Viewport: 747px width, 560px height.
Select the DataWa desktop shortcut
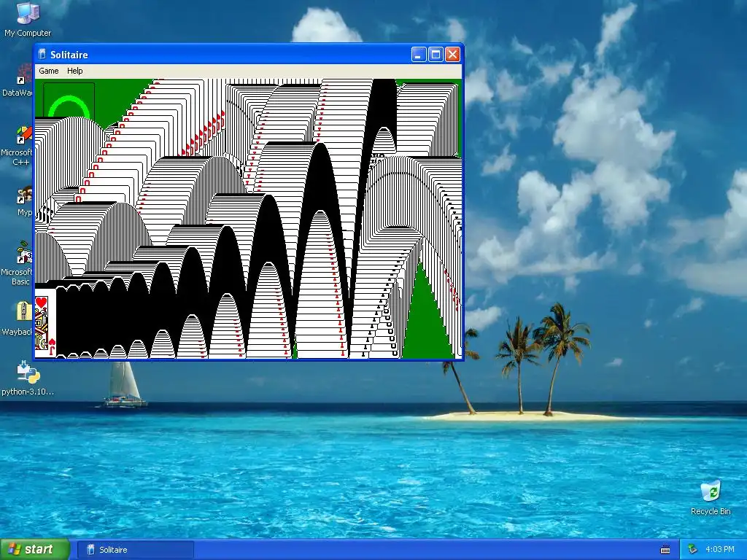click(18, 81)
